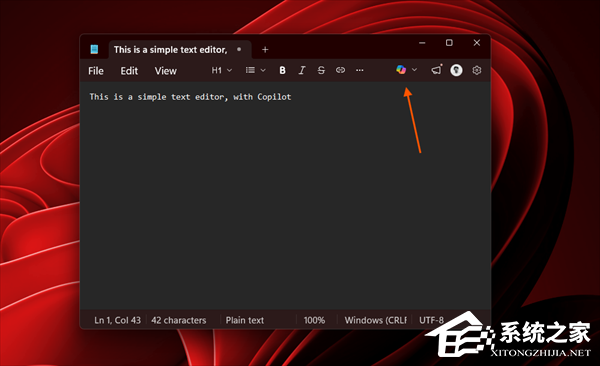600x366 pixels.
Task: Close the Notepad window
Action: coord(477,43)
